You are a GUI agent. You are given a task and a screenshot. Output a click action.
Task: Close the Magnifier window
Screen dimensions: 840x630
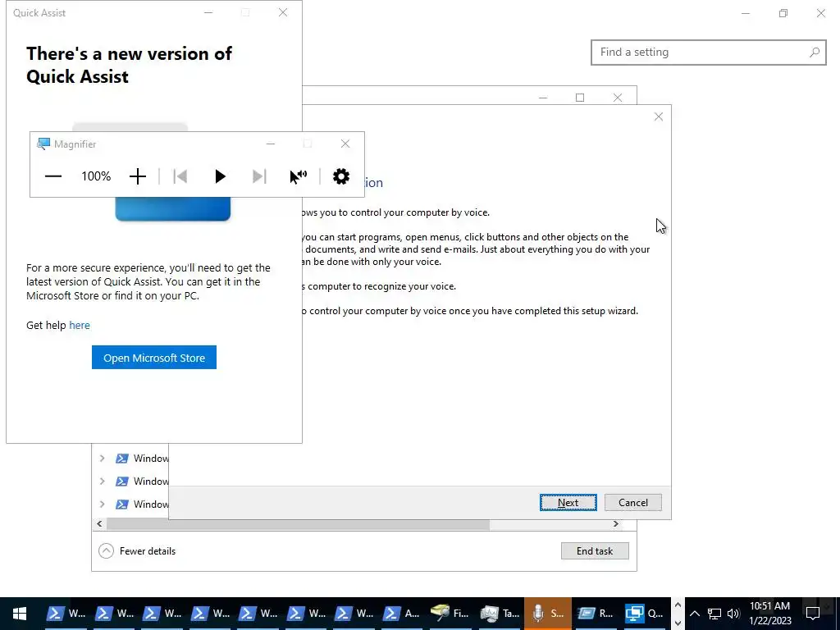[345, 144]
